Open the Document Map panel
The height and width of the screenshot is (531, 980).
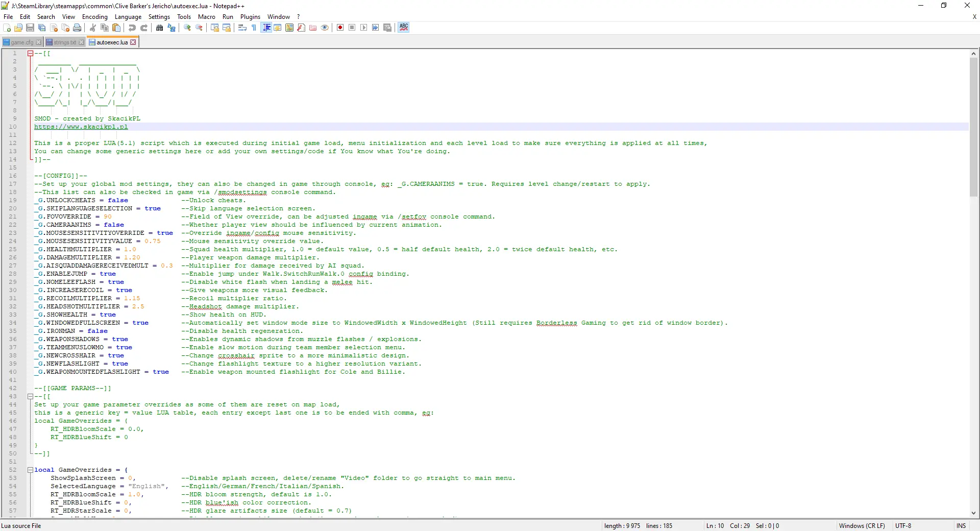(289, 28)
